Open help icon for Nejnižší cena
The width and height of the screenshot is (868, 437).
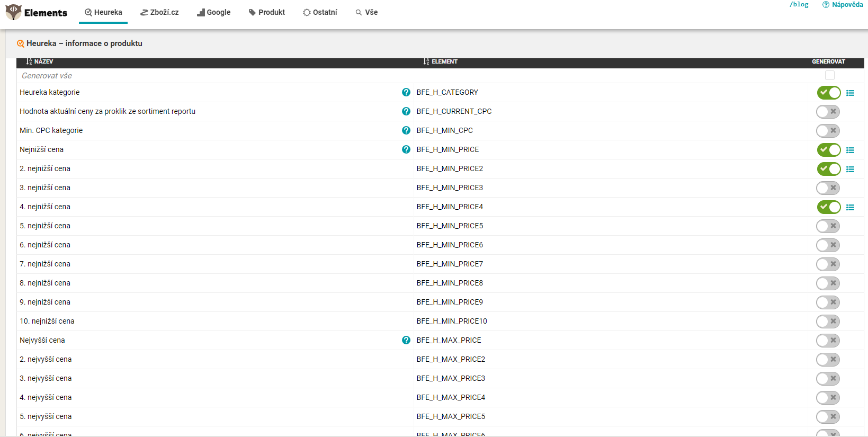click(406, 149)
